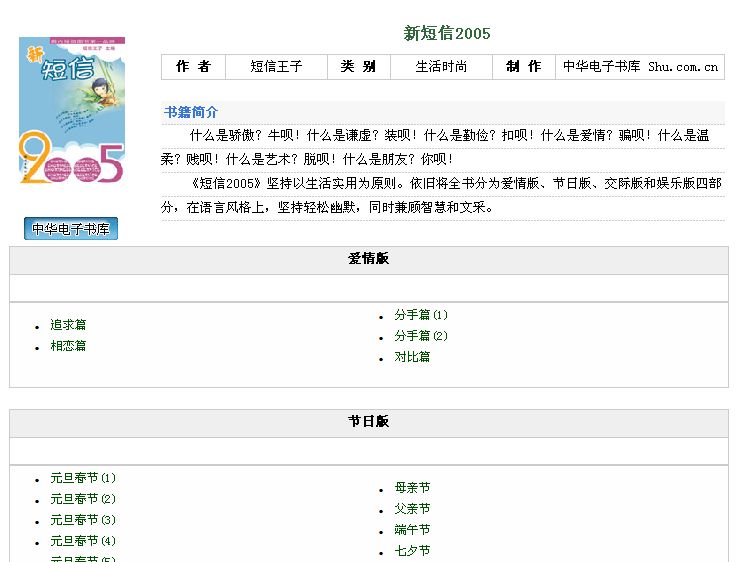Click the 类别 label cell
Image resolution: width=735 pixels, height=562 pixels.
coord(358,67)
